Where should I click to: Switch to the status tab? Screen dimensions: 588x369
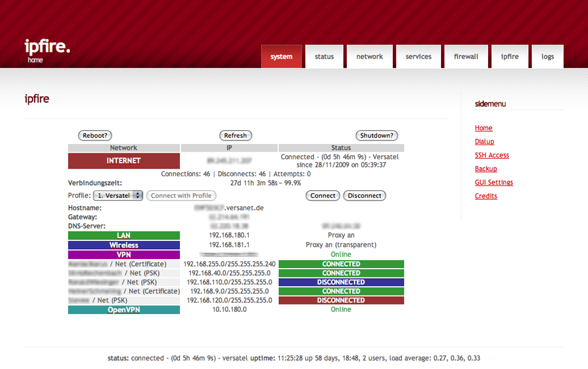coord(324,56)
